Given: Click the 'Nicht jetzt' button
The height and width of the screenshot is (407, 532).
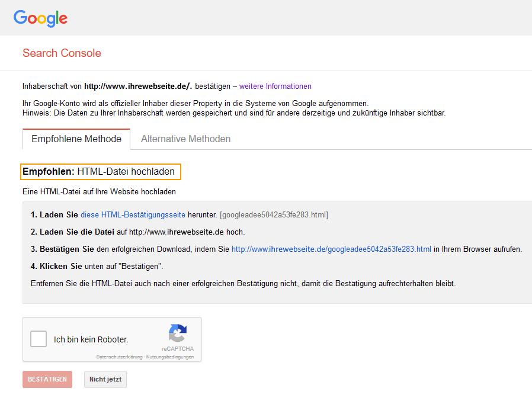Looking at the screenshot, I should [x=105, y=379].
